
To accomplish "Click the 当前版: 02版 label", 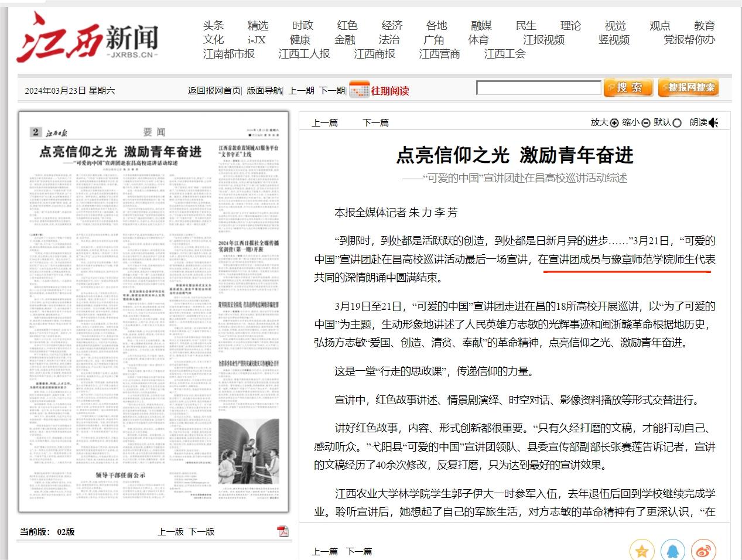I will pos(47,531).
